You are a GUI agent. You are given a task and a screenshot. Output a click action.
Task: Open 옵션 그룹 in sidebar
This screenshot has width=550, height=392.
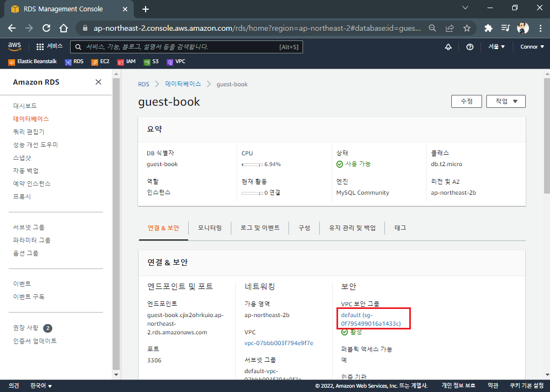[x=25, y=253]
